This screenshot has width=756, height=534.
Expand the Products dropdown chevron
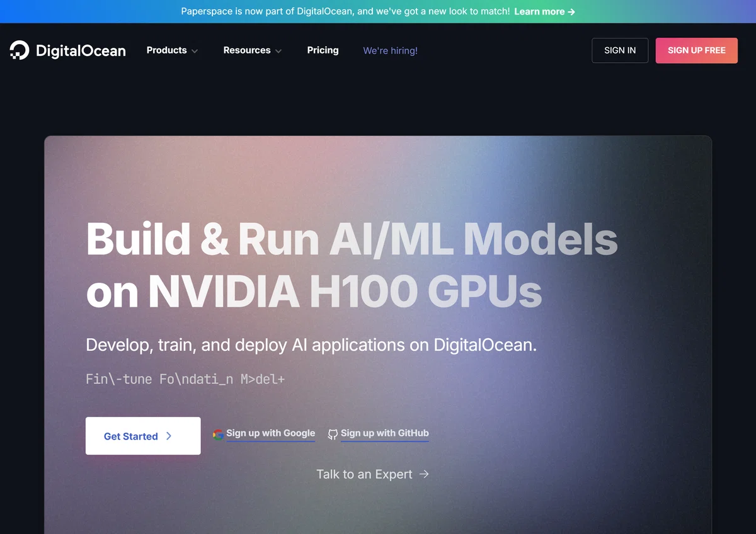195,51
